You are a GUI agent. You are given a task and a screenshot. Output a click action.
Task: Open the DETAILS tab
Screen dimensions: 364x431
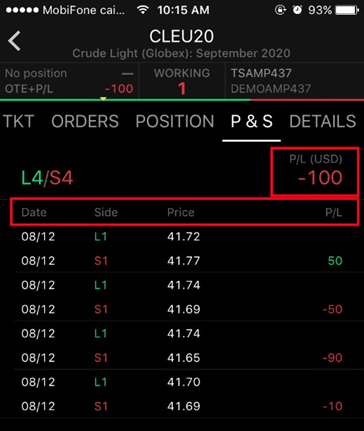(323, 121)
